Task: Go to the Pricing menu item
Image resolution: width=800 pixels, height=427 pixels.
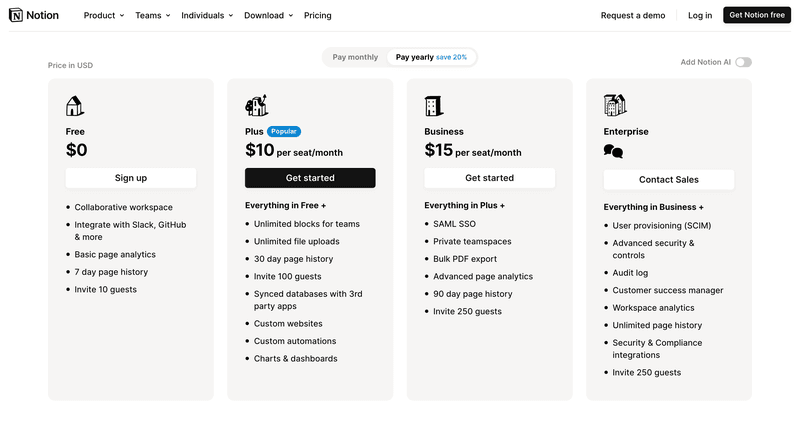Action: [x=318, y=16]
